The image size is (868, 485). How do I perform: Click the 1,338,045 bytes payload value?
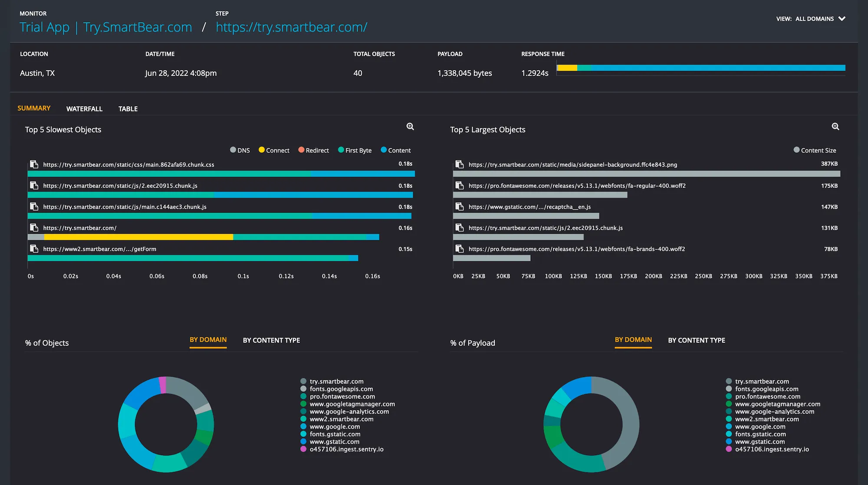[x=464, y=73]
